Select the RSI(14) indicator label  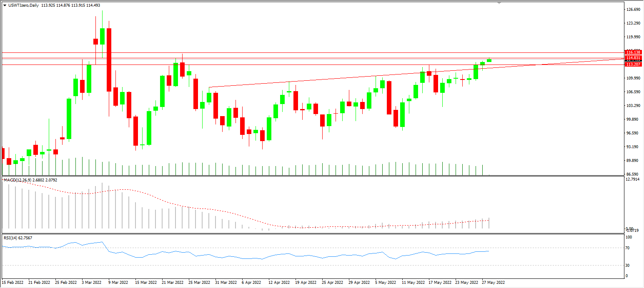pos(13,238)
